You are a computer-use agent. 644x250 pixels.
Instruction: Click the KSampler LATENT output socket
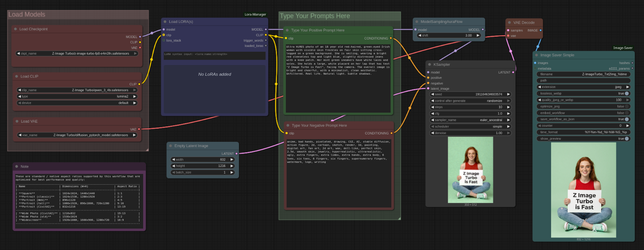pyautogui.click(x=513, y=72)
